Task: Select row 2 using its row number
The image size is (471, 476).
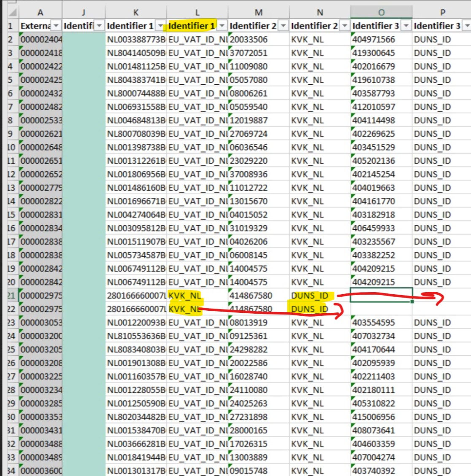Action: point(11,40)
